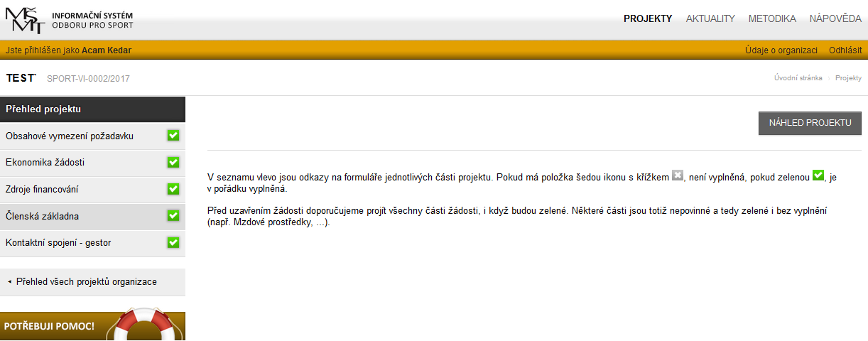
Task: Open Kontaktní spojení - gestor section
Action: (x=92, y=243)
